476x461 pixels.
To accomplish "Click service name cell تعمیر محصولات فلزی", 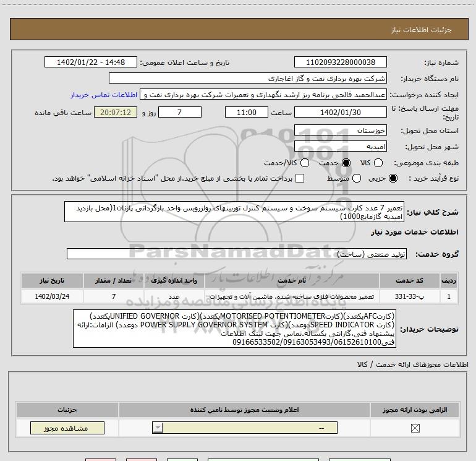I will pyautogui.click(x=292, y=296).
